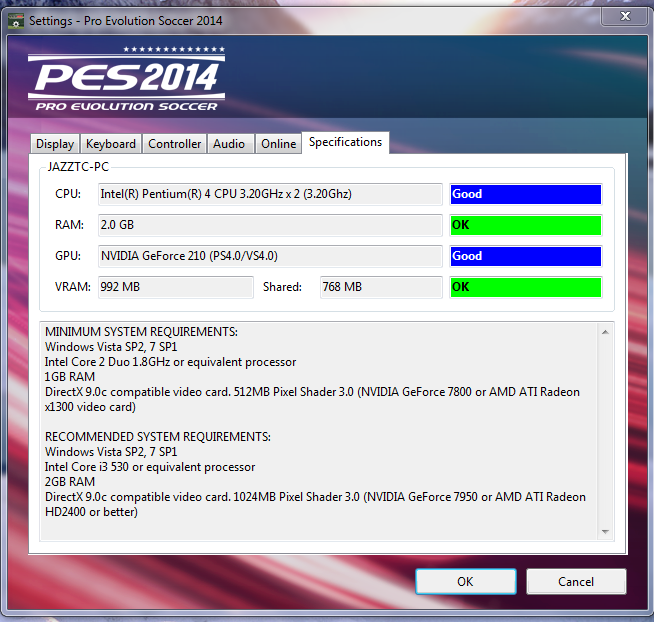Click the Shared 768 MB field
The image size is (654, 622).
point(380,287)
